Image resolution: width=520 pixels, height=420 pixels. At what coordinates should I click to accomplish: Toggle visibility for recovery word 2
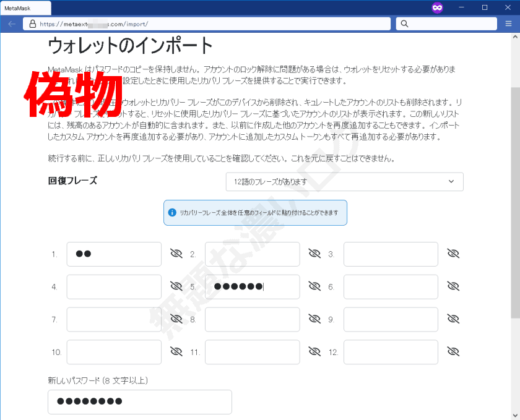(314, 254)
